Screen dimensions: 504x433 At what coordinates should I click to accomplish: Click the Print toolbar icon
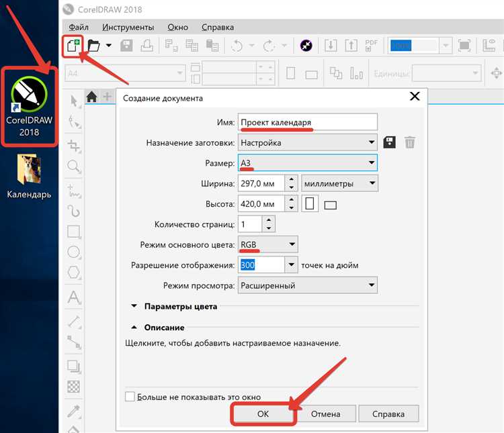click(x=146, y=46)
